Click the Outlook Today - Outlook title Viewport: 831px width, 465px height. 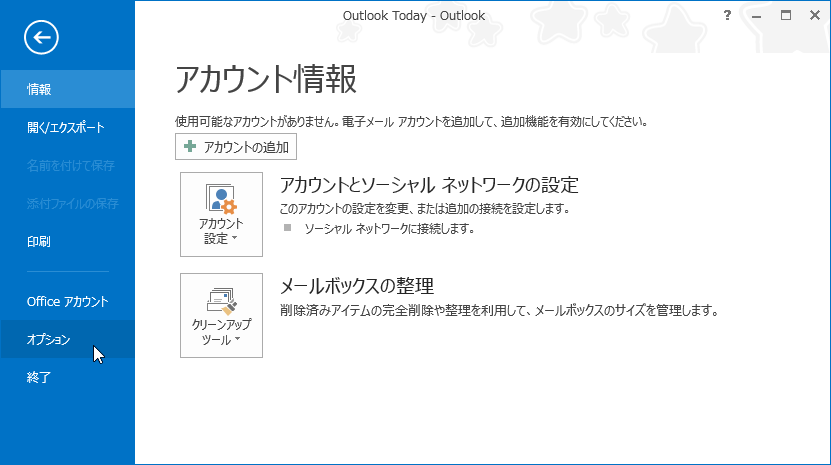(414, 15)
